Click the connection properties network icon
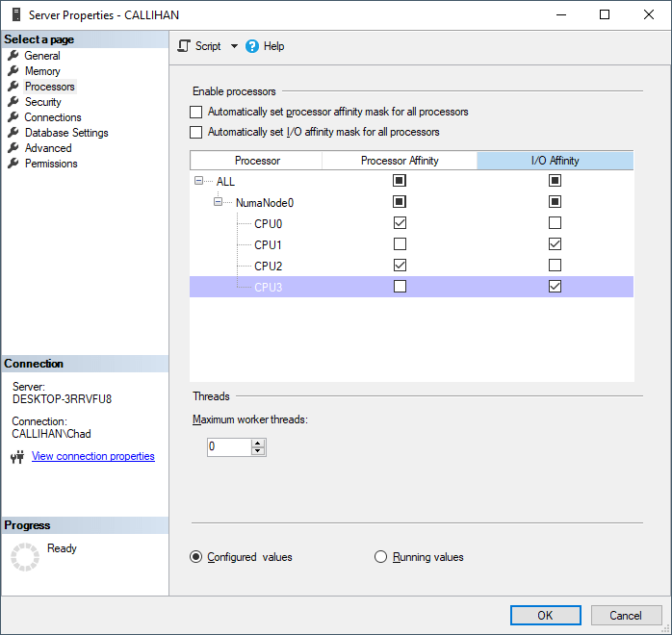 pyautogui.click(x=16, y=457)
